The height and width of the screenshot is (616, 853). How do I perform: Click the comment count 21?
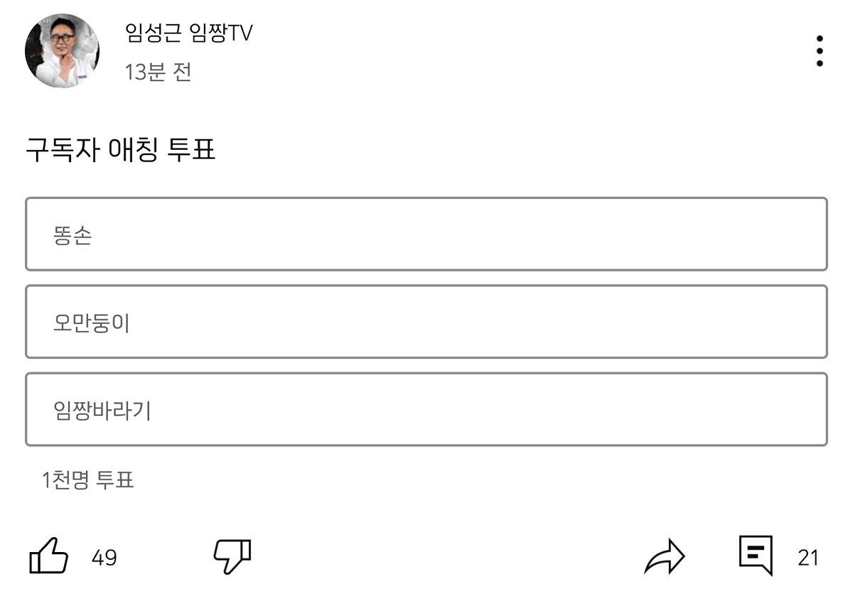[808, 558]
